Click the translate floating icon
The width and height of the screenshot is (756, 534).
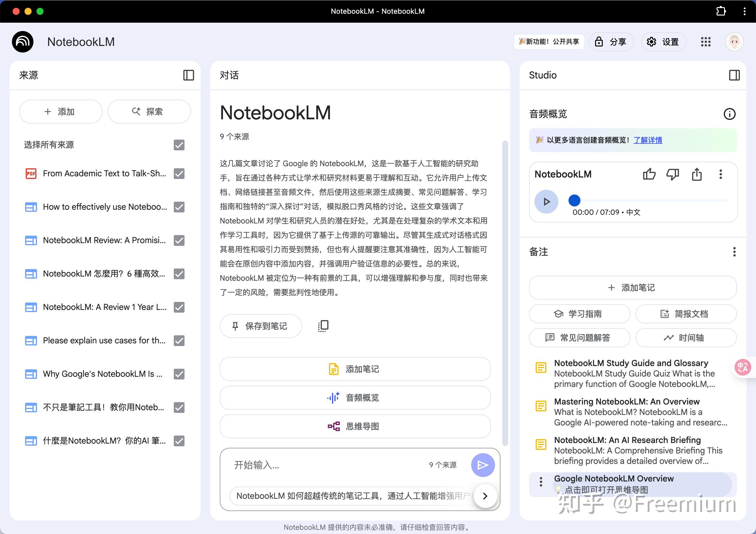coord(743,367)
